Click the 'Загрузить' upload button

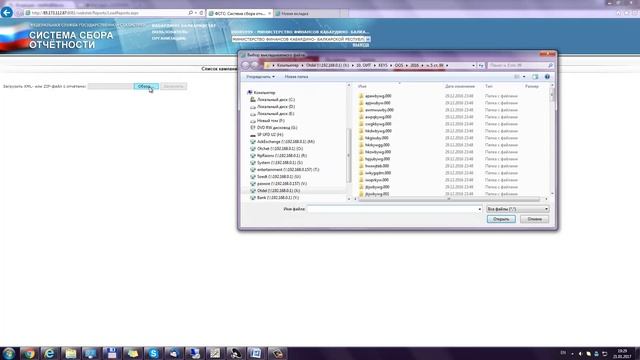(x=173, y=86)
